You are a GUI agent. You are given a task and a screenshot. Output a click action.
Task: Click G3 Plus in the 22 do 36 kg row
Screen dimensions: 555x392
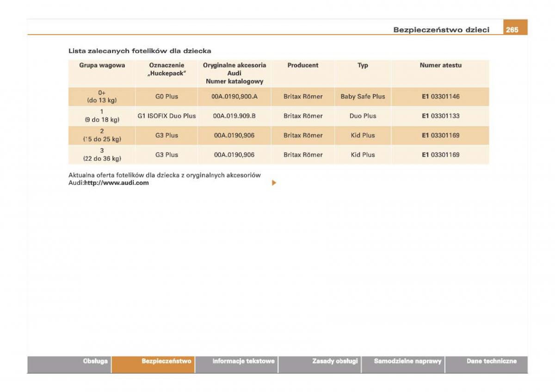click(166, 155)
